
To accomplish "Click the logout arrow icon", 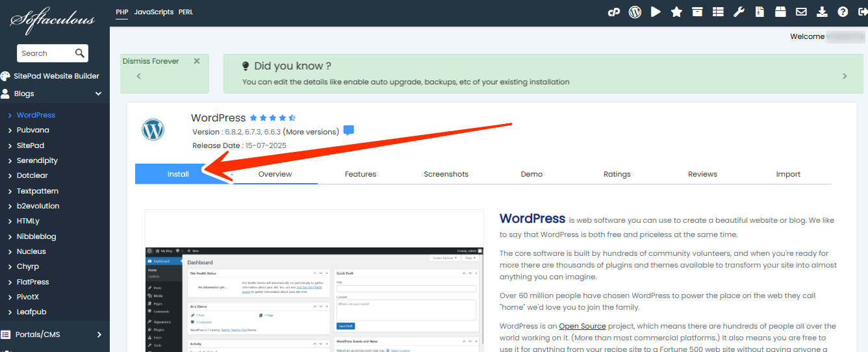I will (x=862, y=12).
